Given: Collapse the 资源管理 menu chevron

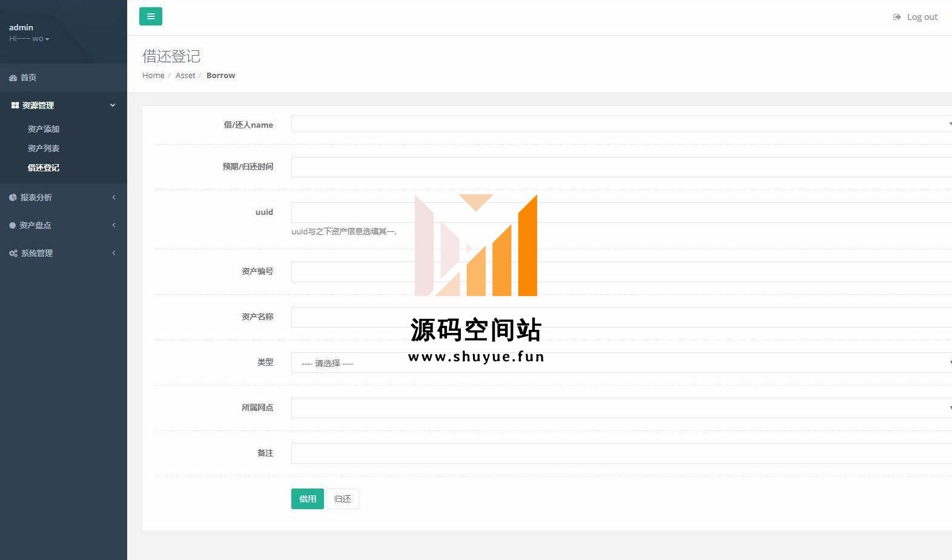Looking at the screenshot, I should [x=113, y=105].
